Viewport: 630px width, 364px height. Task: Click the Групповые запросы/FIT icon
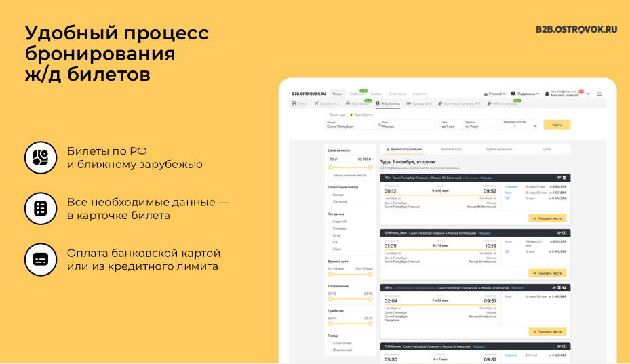pyautogui.click(x=440, y=104)
